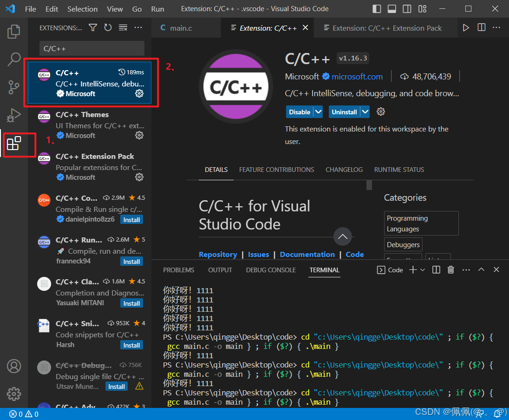Screen dimensions: 509x420
Task: Open the microsoft.com publisher link
Action: [x=357, y=77]
